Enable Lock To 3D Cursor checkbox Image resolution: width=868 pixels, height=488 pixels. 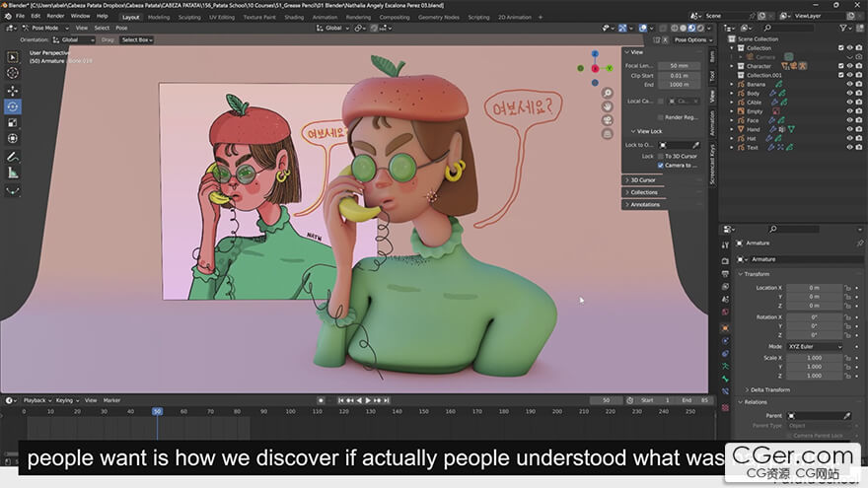(661, 156)
